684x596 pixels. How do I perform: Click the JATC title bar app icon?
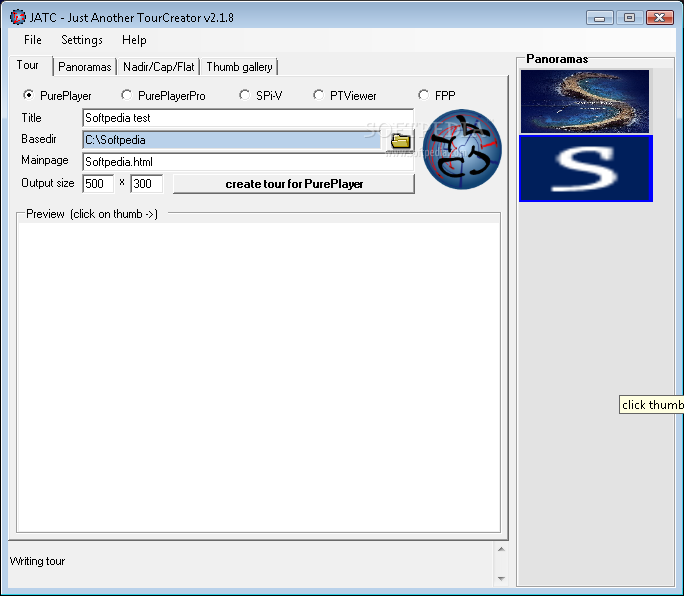coord(17,17)
